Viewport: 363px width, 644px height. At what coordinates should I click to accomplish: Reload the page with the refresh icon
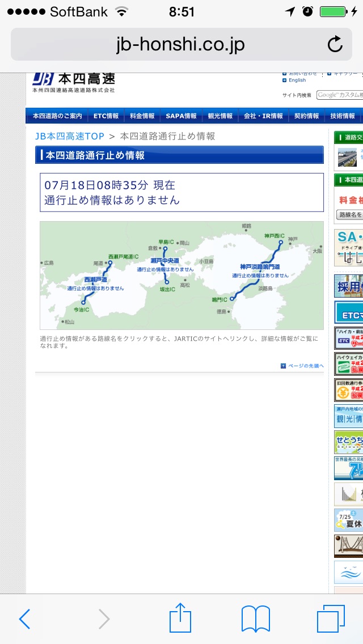[x=335, y=44]
